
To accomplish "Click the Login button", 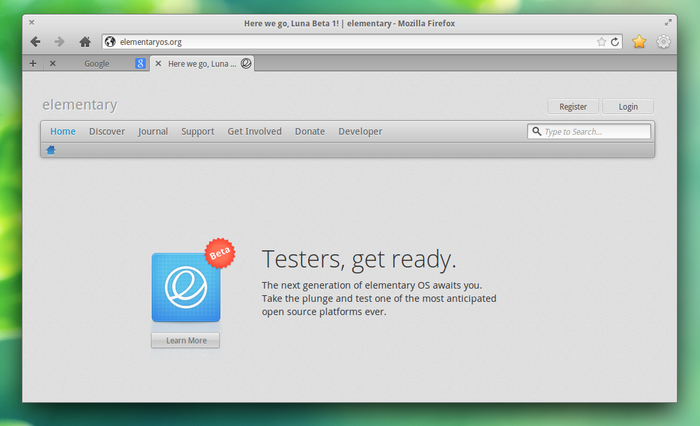I will click(628, 106).
